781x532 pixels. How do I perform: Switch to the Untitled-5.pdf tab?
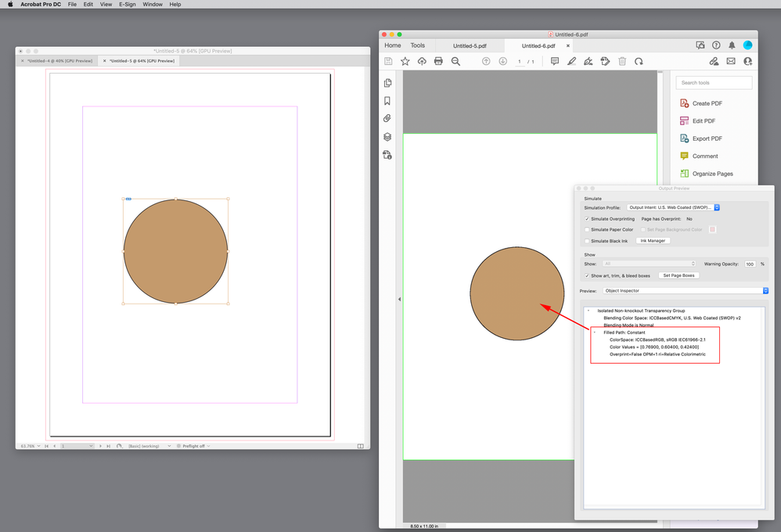470,45
